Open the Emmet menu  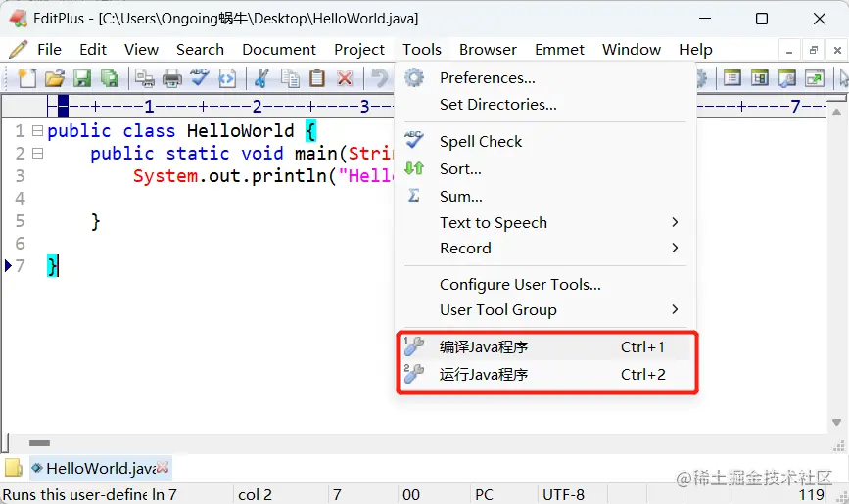pos(559,50)
